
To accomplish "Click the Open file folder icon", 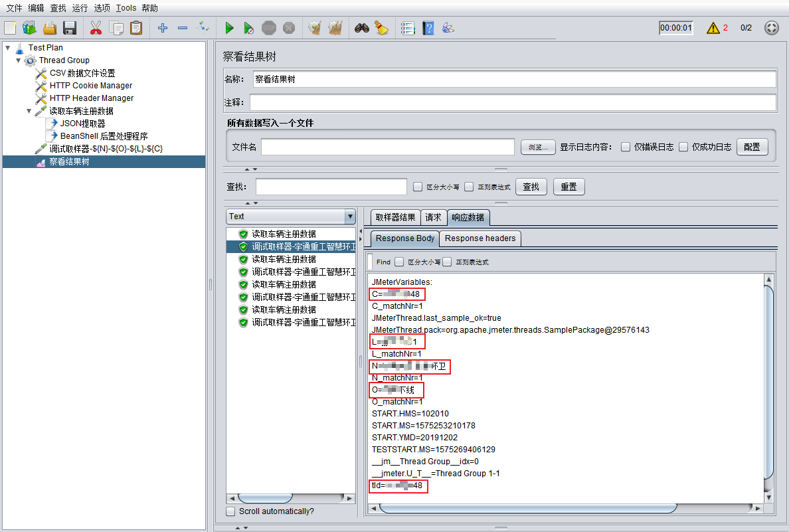I will 50,28.
